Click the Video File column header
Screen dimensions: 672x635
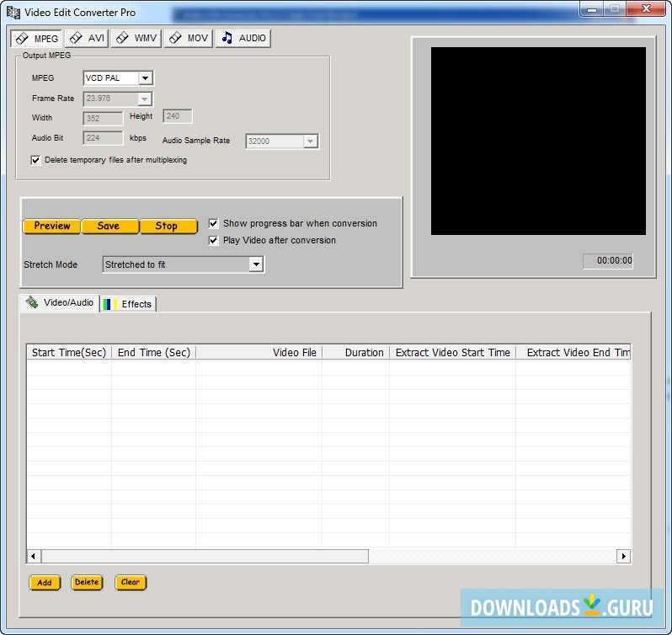coord(259,353)
